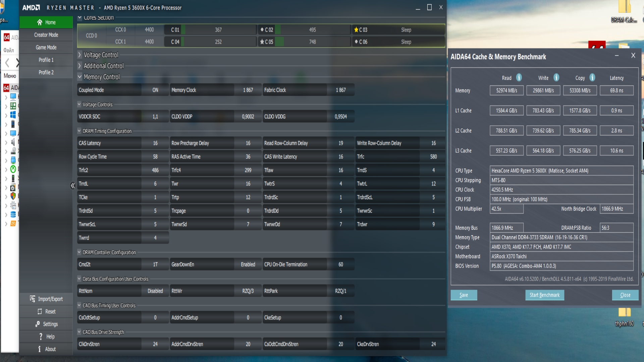Click the Start Benchmark button
This screenshot has height=362, width=644.
tap(544, 295)
